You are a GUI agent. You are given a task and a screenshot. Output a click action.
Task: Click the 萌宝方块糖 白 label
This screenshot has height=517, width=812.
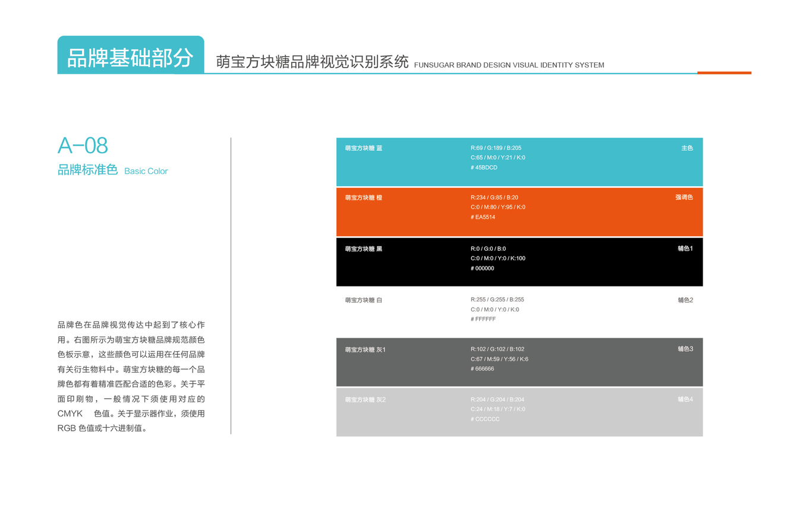pyautogui.click(x=364, y=300)
